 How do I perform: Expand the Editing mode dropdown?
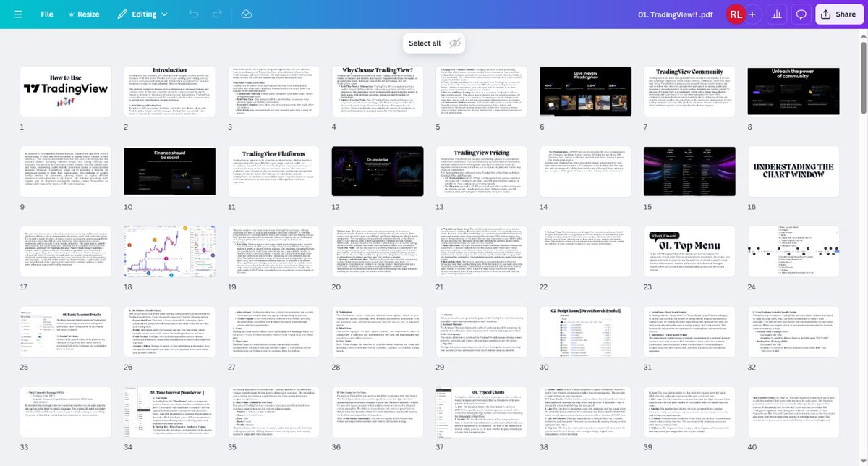coord(142,14)
